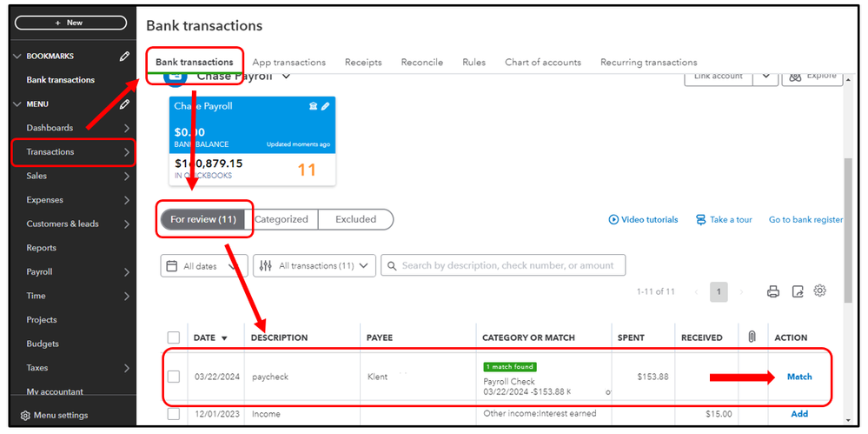Go to next page arrow
Screen dimensions: 868x434
point(742,291)
